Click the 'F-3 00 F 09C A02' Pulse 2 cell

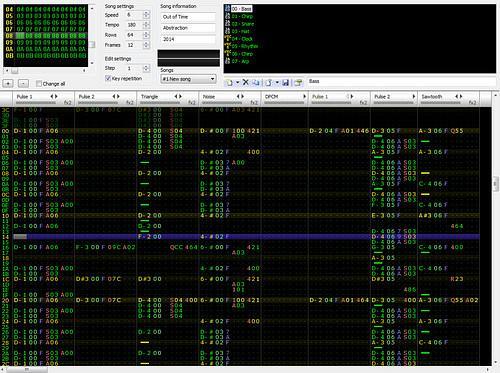tap(105, 247)
